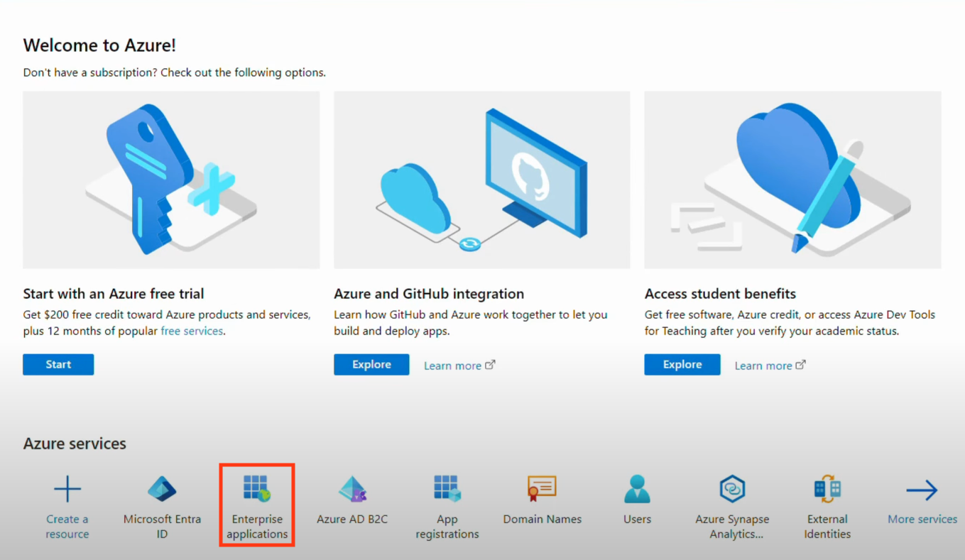This screenshot has height=560, width=965.
Task: Explore Azure and GitHub integration
Action: point(371,364)
